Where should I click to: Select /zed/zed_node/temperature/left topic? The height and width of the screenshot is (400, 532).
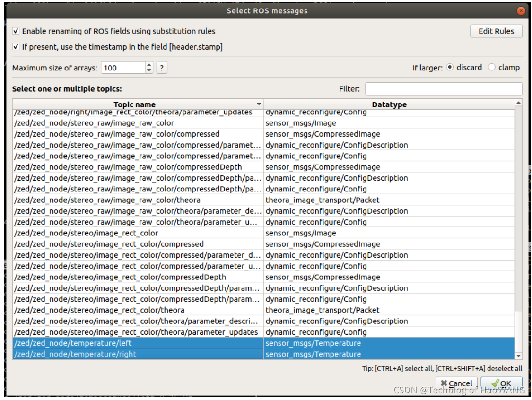(138, 343)
